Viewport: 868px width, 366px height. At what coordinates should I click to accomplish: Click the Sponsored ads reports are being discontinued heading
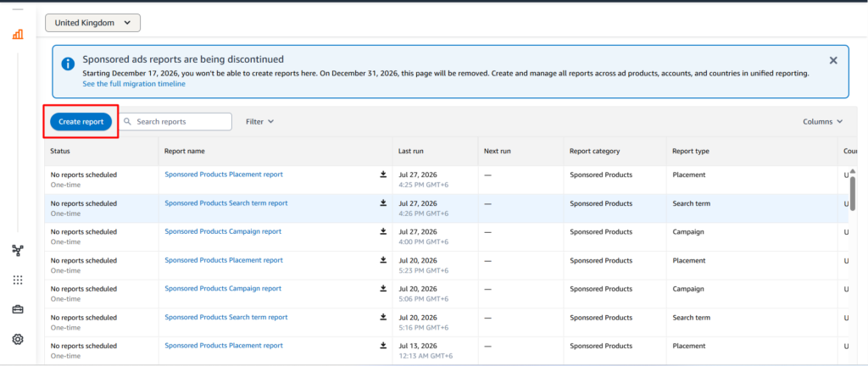tap(183, 59)
